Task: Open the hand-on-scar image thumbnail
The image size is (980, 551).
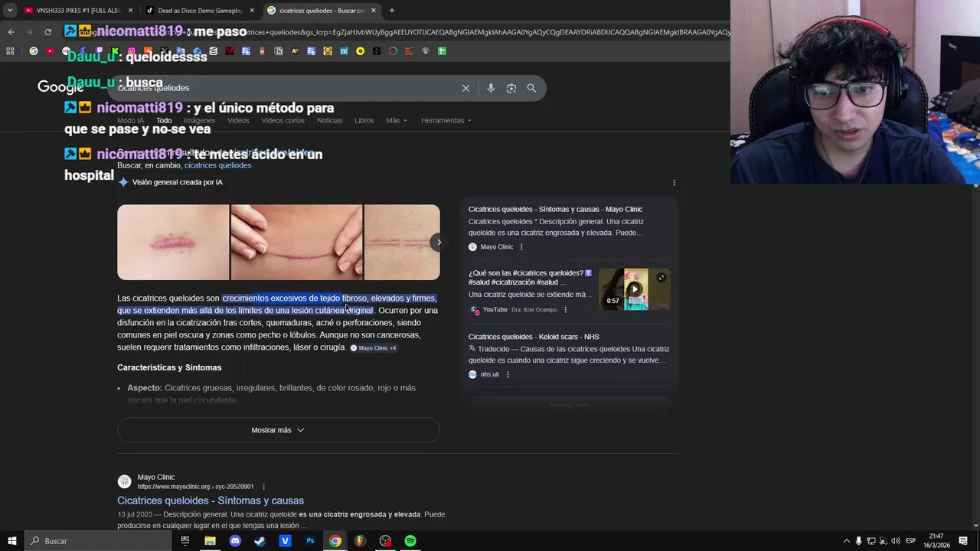Action: 297,243
